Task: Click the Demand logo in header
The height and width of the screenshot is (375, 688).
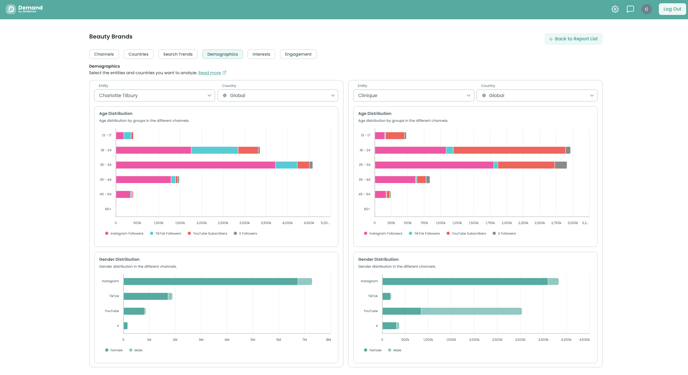Action: 24,9
